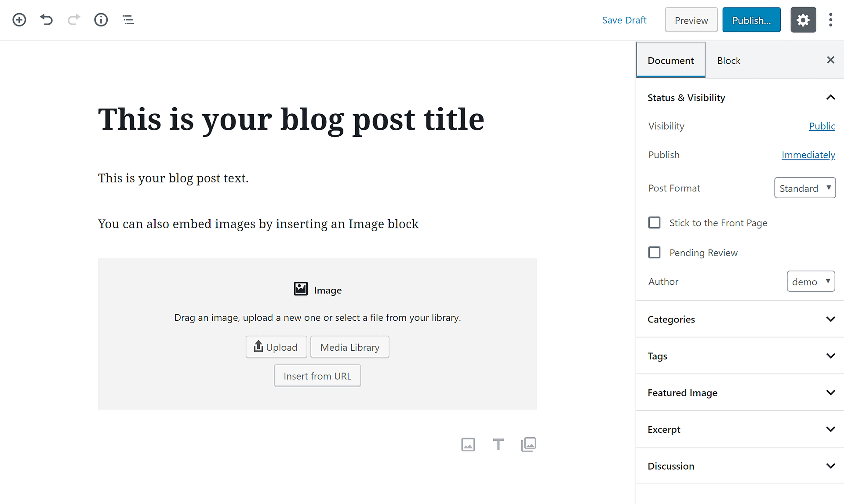Expand the Featured Image section
Image resolution: width=844 pixels, height=504 pixels.
point(830,392)
